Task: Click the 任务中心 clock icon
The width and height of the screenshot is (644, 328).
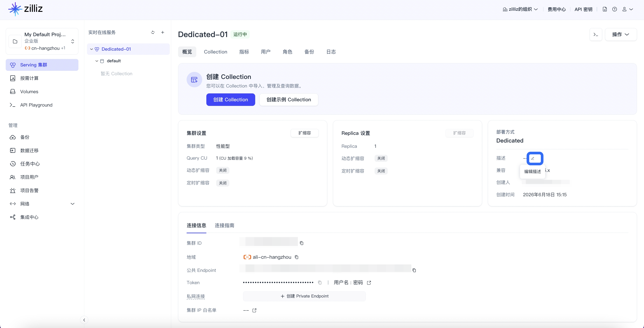Action: [12, 164]
